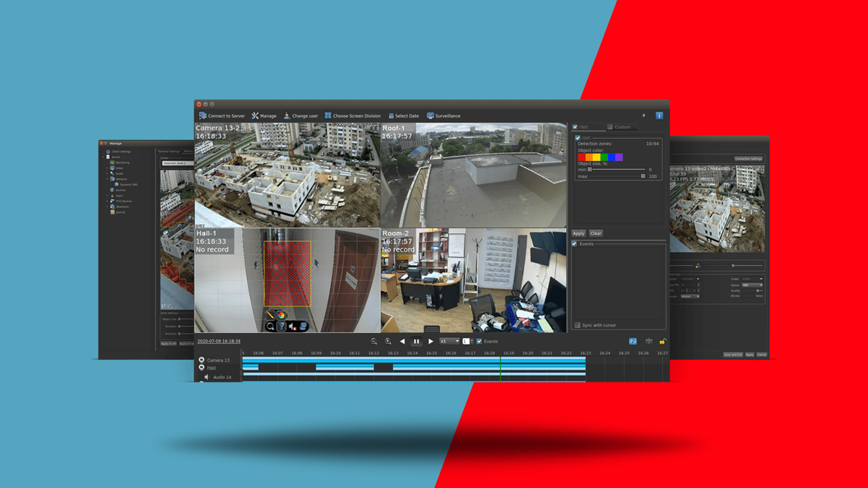
Task: Zoom in the timeline with the magnifier-plus icon
Action: 388,342
